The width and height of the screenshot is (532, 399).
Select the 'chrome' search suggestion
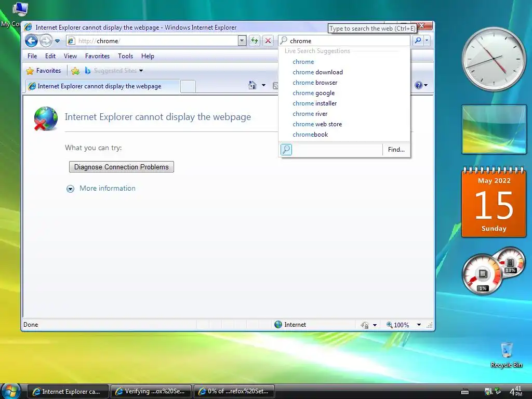303,62
